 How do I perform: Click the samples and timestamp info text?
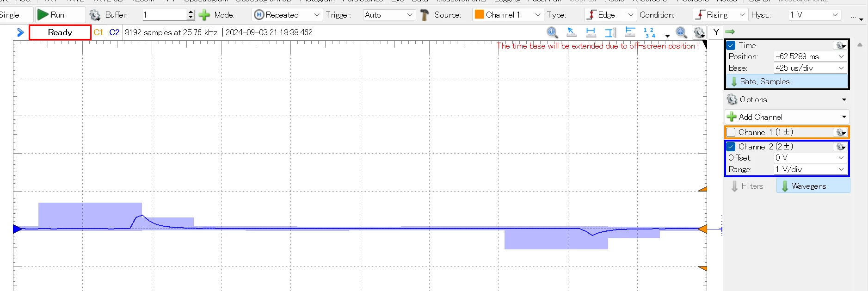tap(219, 32)
